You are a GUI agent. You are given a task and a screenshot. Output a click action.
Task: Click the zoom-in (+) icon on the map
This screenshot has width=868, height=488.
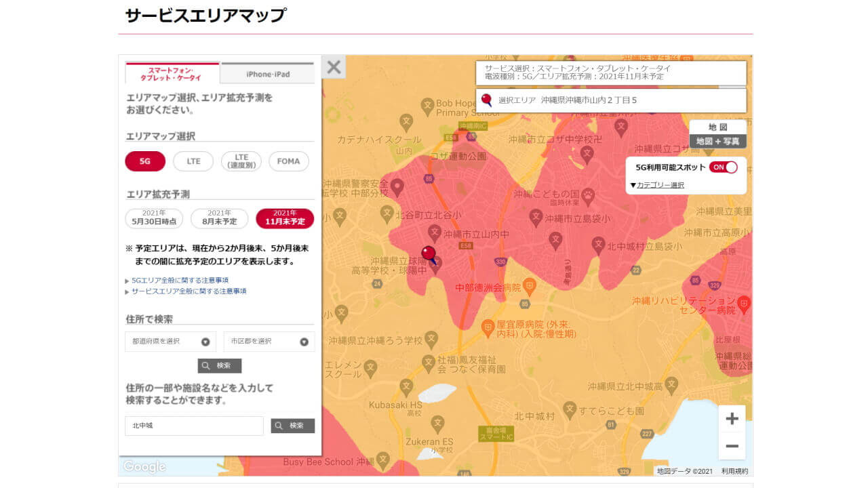731,419
